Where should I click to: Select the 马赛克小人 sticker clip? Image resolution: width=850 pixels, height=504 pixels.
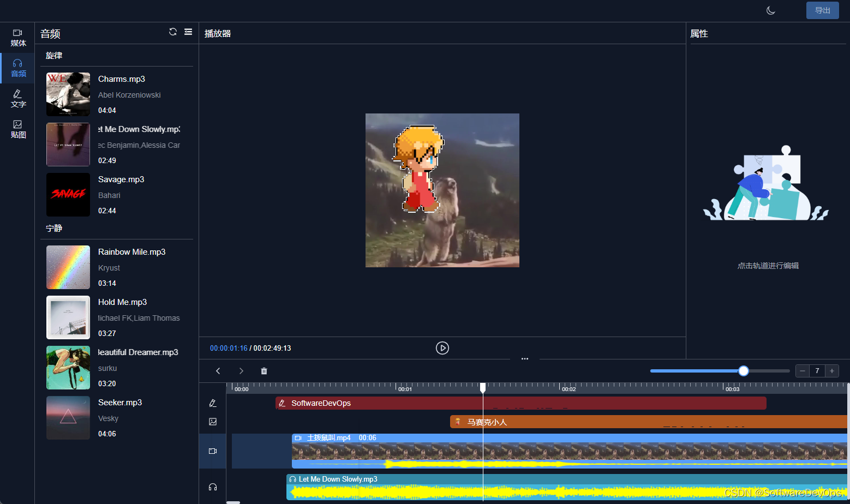pyautogui.click(x=649, y=422)
